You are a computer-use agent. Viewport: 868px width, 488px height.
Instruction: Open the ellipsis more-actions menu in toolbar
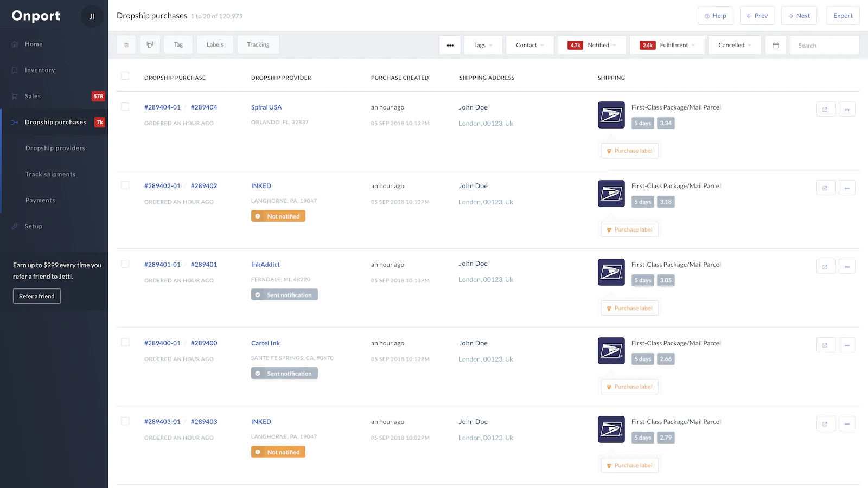tap(450, 45)
